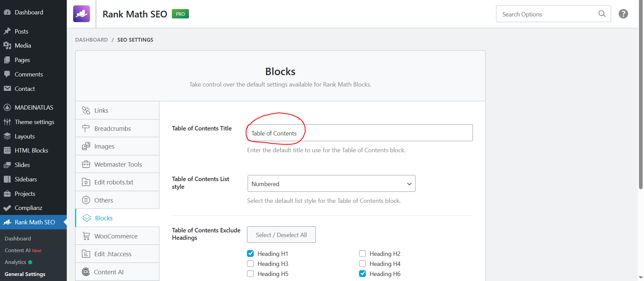Click the Contact envelope icon

tap(7, 89)
